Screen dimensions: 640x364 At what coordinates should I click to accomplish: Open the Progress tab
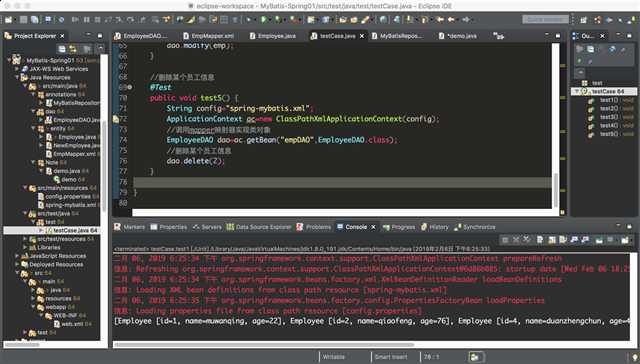pyautogui.click(x=399, y=227)
